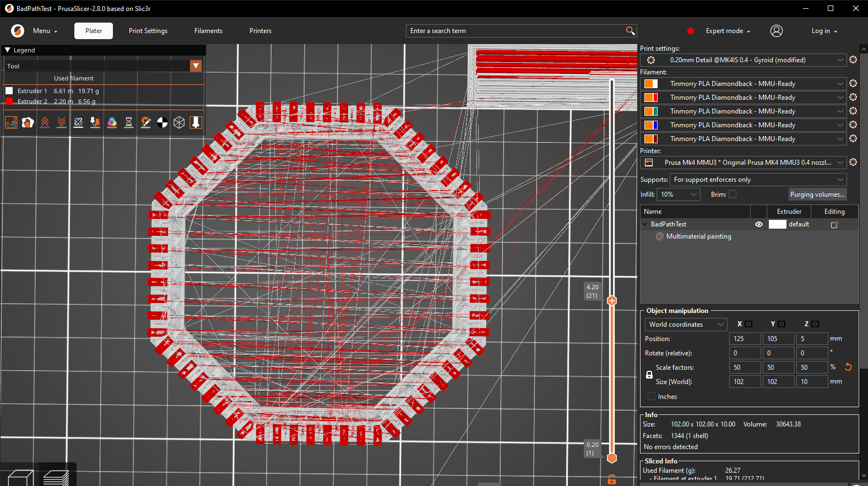This screenshot has width=868, height=486.
Task: Click Purging volumes button
Action: pyautogui.click(x=817, y=194)
